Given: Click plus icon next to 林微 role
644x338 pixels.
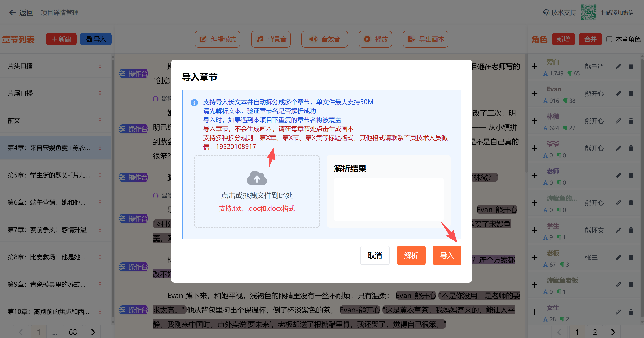Looking at the screenshot, I should [x=535, y=121].
